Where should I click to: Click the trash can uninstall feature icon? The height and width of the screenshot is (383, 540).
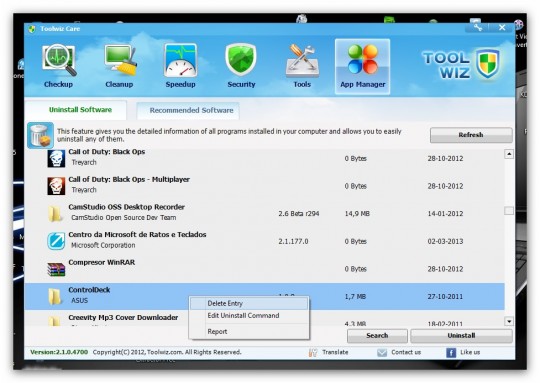click(40, 135)
